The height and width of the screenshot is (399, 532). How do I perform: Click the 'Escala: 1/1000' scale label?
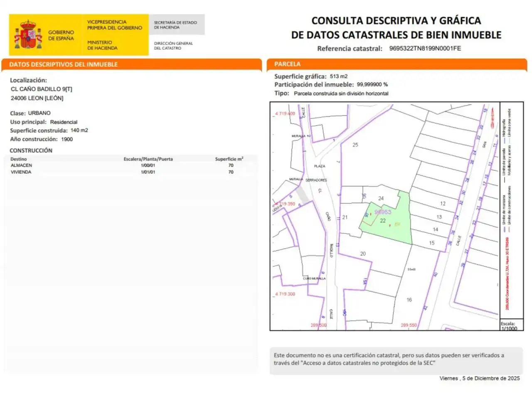509,326
